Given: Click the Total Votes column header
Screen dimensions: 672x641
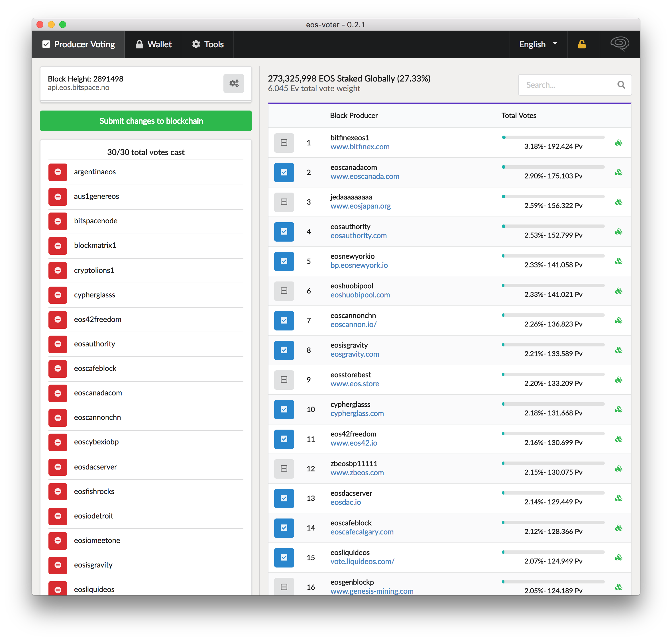Looking at the screenshot, I should tap(518, 115).
